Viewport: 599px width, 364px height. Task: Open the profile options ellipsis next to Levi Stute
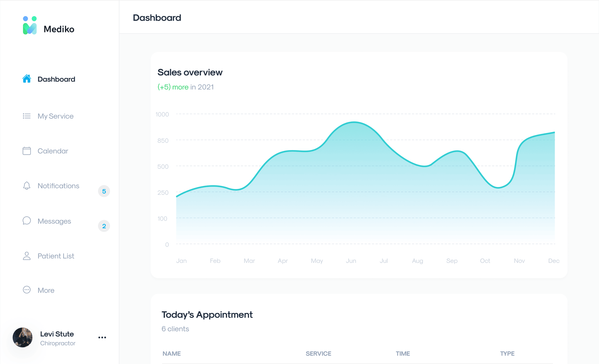click(102, 337)
